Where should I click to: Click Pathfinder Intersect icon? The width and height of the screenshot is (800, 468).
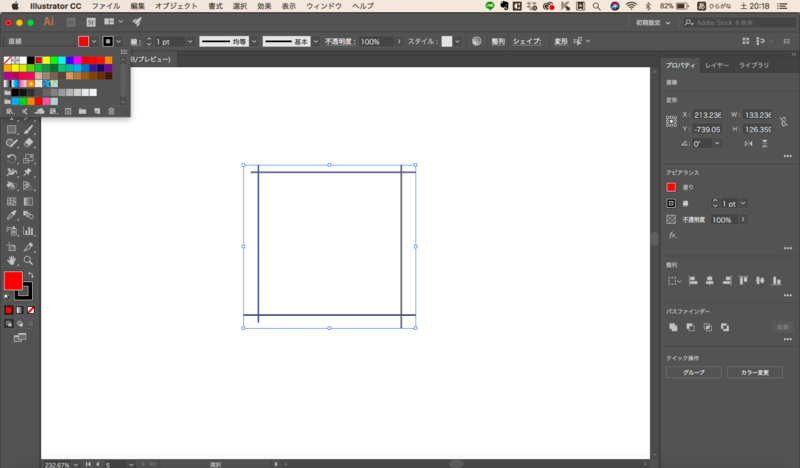(x=708, y=327)
